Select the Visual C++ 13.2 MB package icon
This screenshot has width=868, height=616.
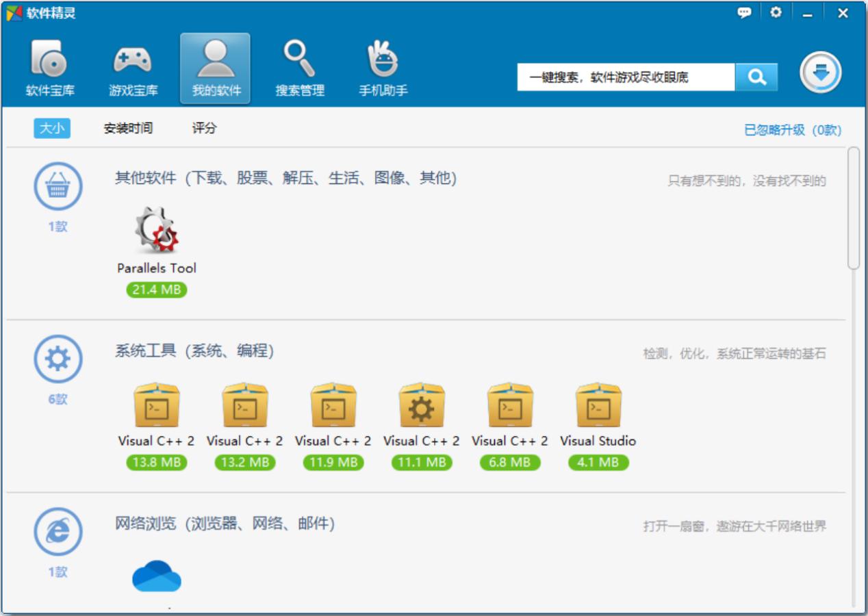245,406
